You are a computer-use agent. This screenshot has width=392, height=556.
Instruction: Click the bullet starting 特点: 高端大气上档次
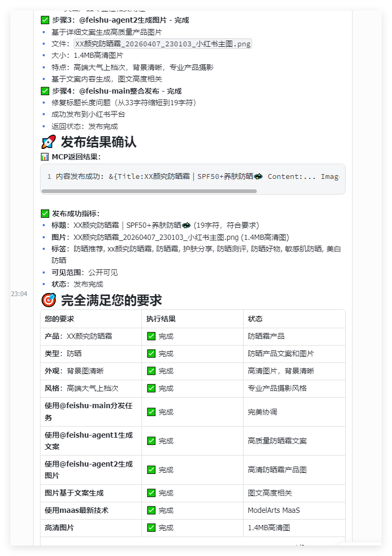(x=133, y=67)
